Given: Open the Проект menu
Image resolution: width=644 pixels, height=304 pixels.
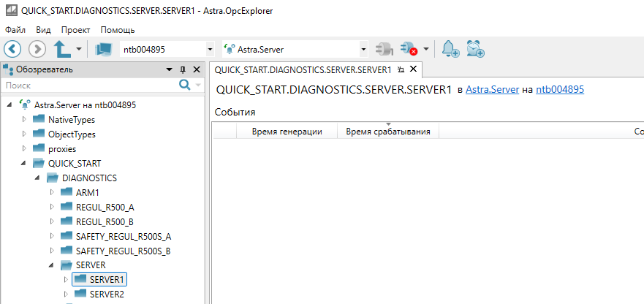Looking at the screenshot, I should (75, 30).
